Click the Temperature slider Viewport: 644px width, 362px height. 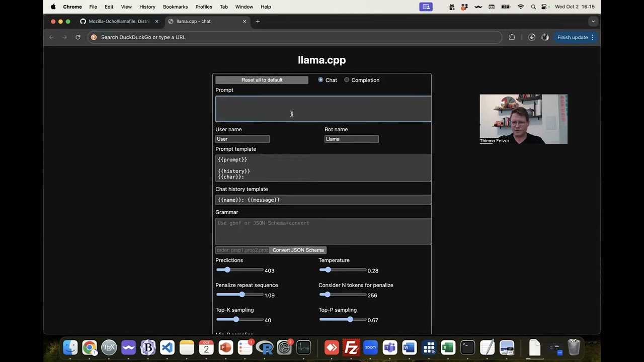[343, 270]
